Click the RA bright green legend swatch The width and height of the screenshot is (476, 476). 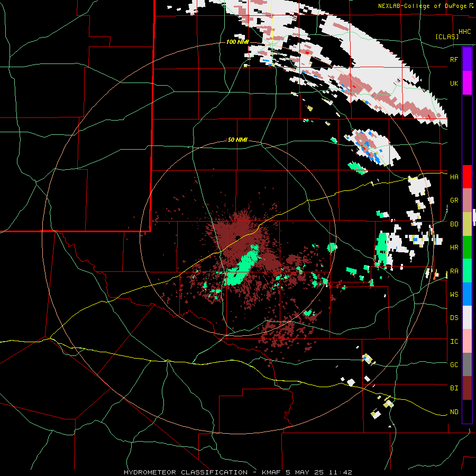(467, 271)
